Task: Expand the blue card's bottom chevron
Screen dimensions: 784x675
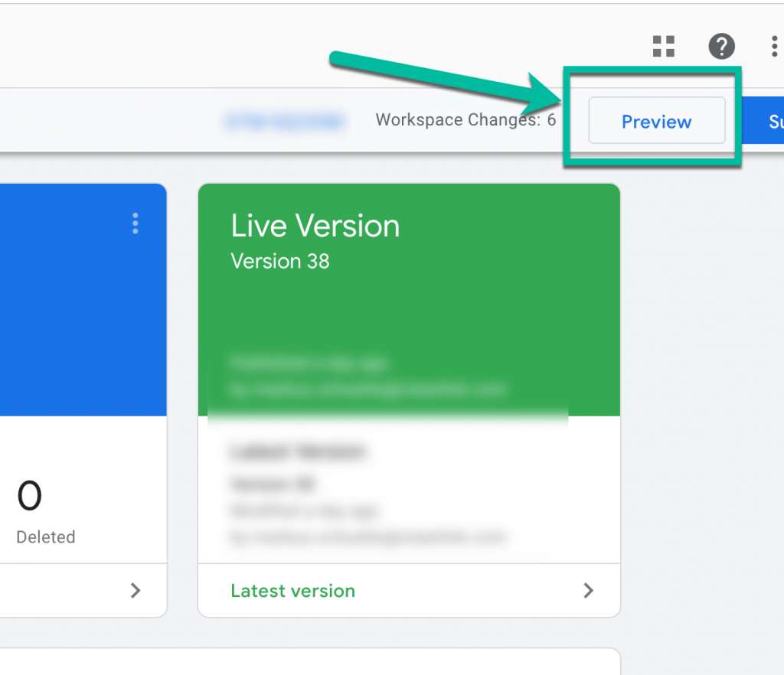Action: click(x=135, y=591)
